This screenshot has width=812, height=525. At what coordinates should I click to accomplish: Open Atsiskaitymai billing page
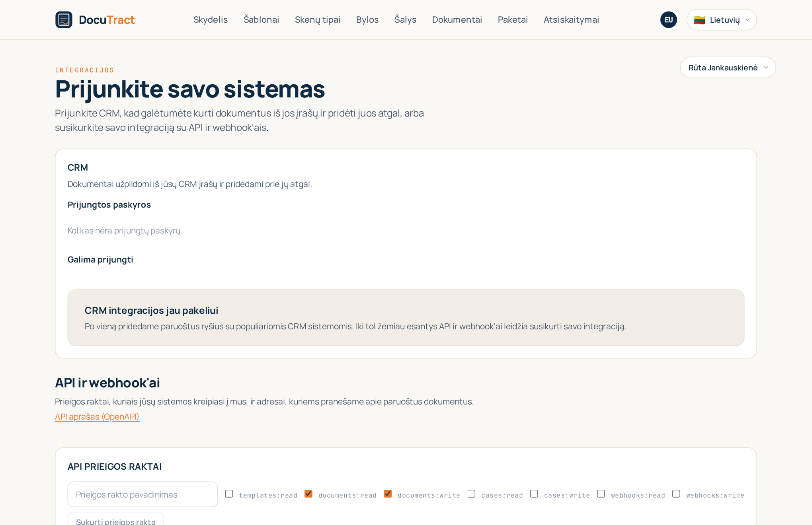click(571, 19)
